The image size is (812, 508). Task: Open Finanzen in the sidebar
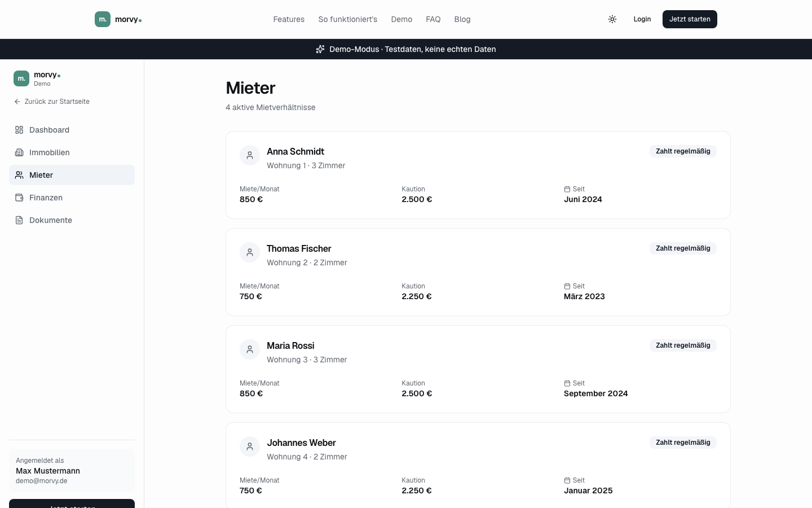(x=72, y=198)
